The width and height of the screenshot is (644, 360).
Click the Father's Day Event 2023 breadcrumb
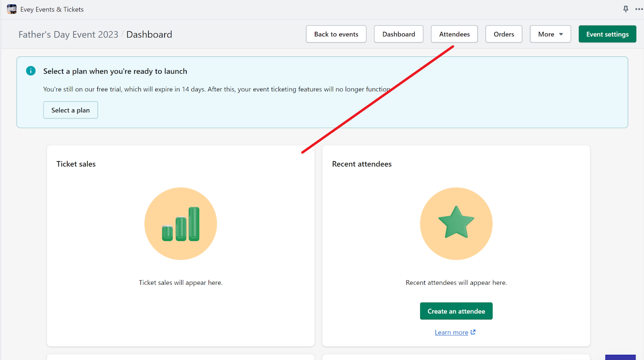pos(68,35)
